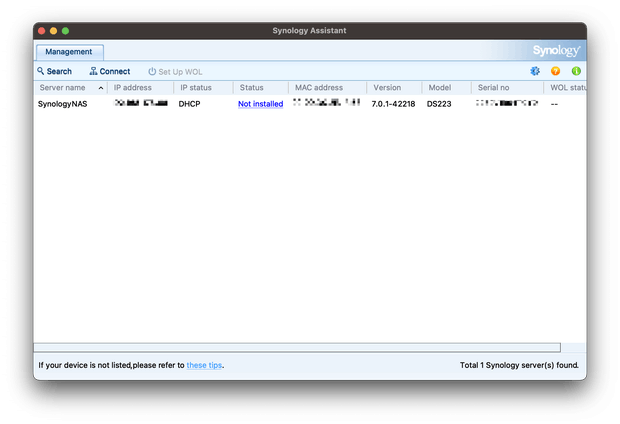The height and width of the screenshot is (424, 620).
Task: Click the blurred MAC address cell
Action: (327, 102)
